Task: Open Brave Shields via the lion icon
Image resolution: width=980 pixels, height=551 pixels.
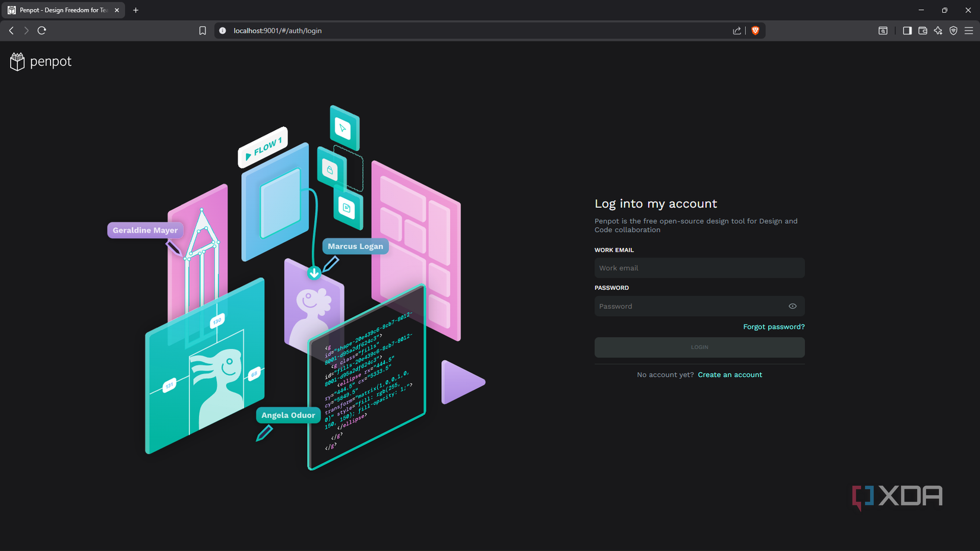Action: tap(754, 30)
